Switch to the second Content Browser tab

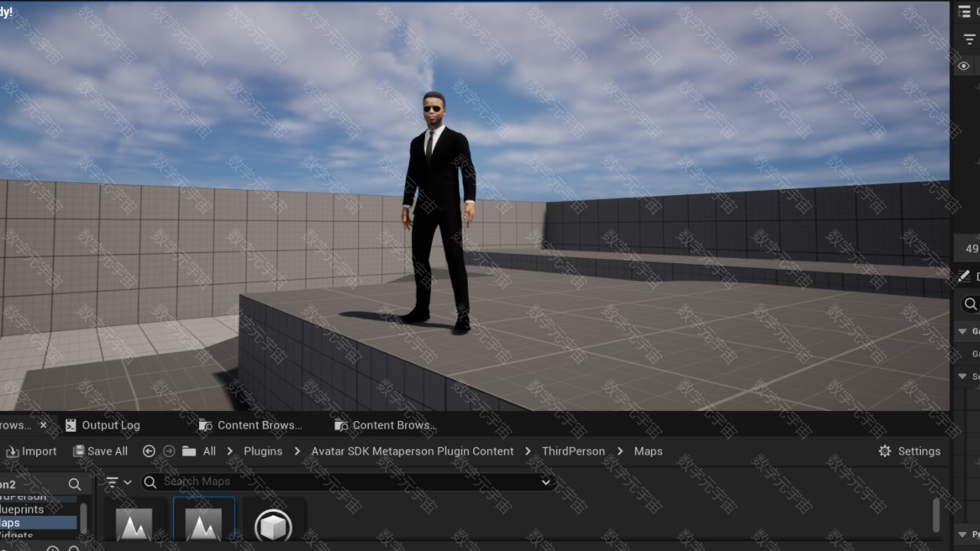[x=250, y=425]
